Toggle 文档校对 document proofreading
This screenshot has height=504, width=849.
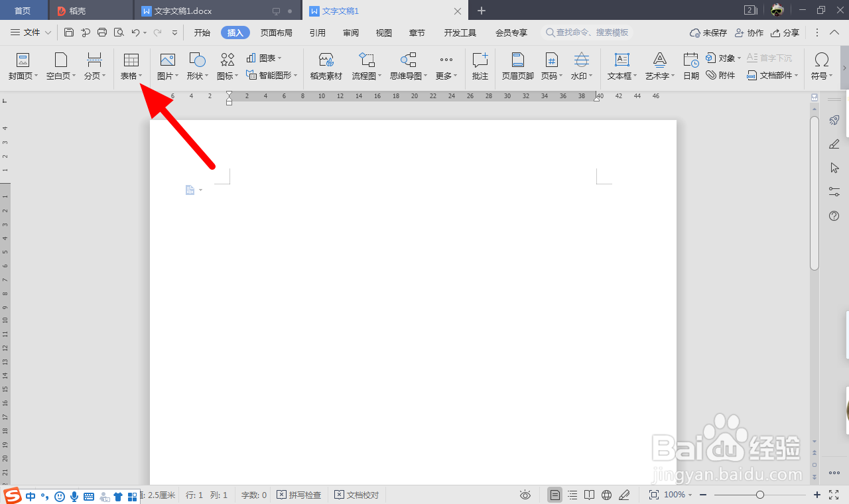point(357,495)
